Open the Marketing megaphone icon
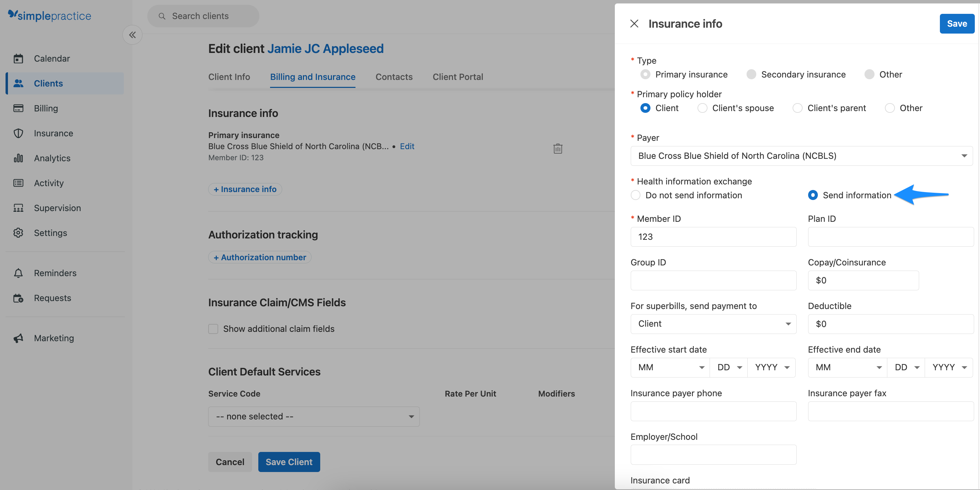The image size is (980, 490). coord(18,338)
